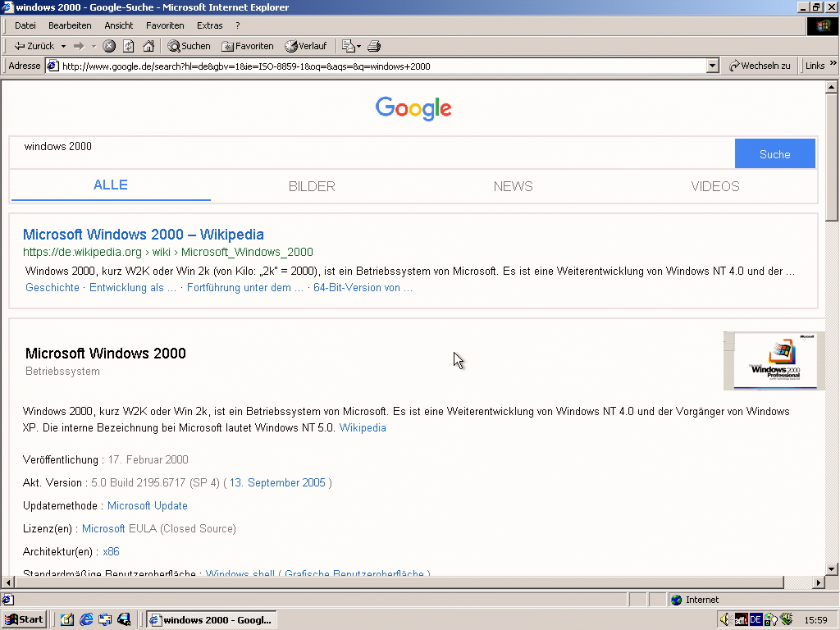Click the Grafische Benutzeroberfläche link

click(354, 573)
